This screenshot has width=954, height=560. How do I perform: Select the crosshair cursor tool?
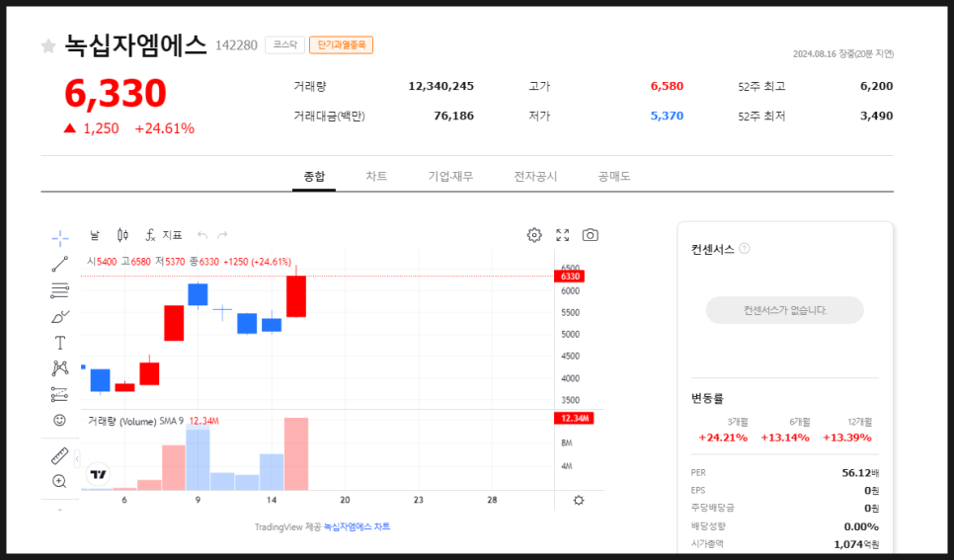pos(59,238)
